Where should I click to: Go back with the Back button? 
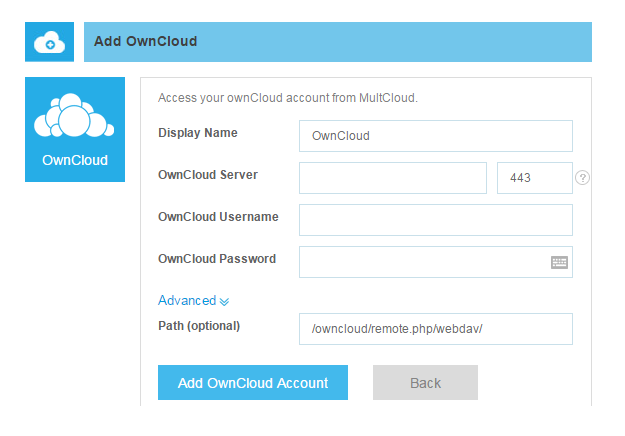pos(425,383)
